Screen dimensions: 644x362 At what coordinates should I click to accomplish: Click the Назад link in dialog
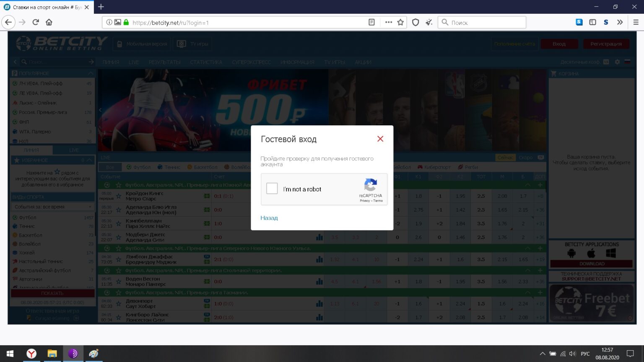point(269,218)
